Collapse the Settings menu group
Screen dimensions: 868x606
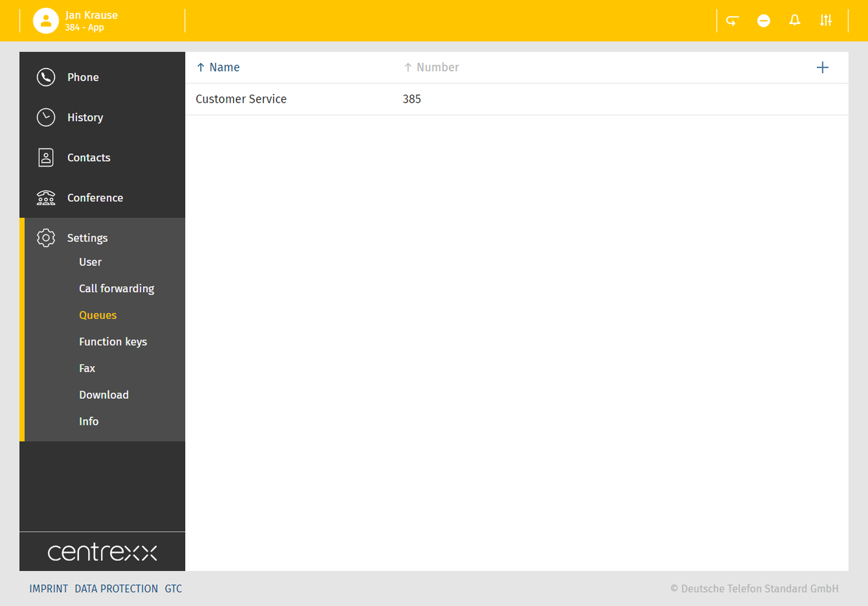pyautogui.click(x=87, y=238)
